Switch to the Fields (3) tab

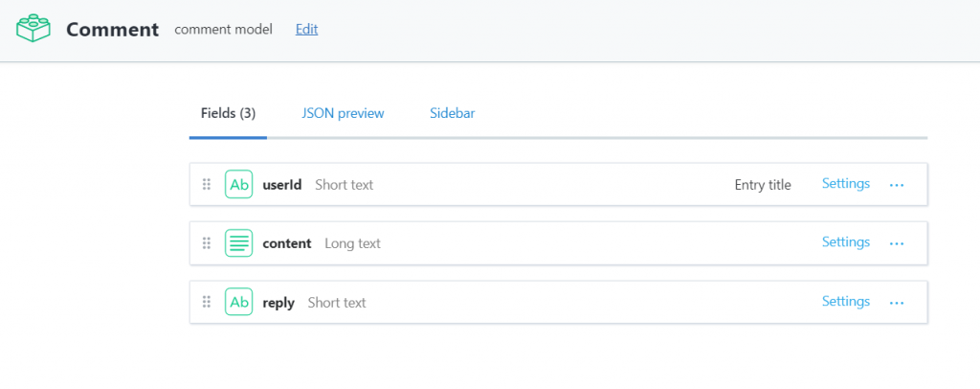[x=228, y=113]
